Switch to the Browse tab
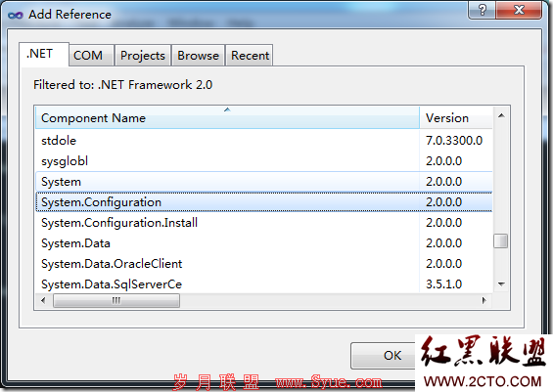This screenshot has width=553, height=392. tap(198, 56)
